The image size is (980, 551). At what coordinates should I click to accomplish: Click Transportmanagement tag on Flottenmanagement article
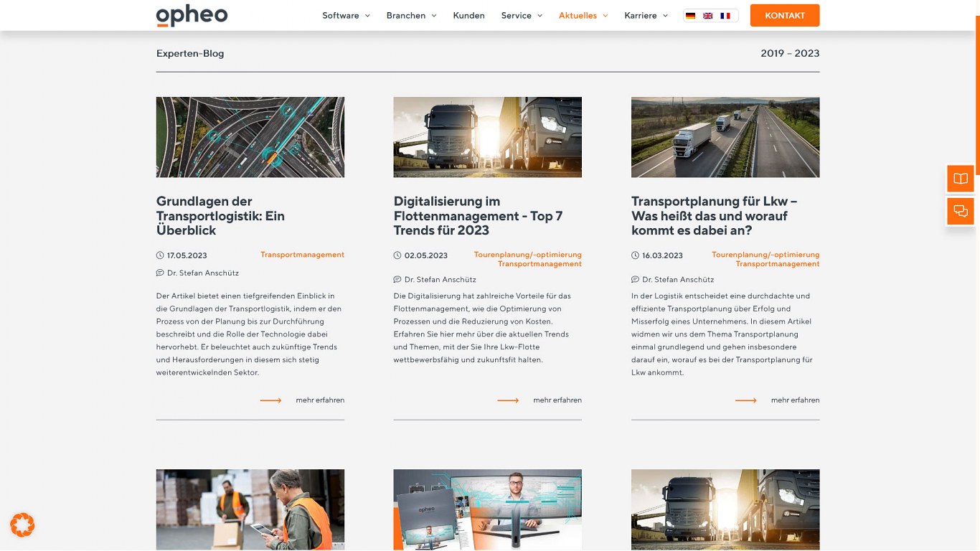540,264
